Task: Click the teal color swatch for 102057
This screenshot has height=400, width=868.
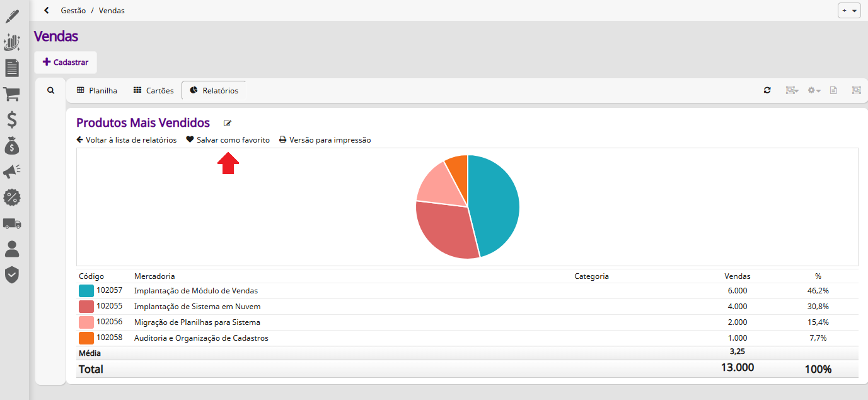Action: click(86, 291)
